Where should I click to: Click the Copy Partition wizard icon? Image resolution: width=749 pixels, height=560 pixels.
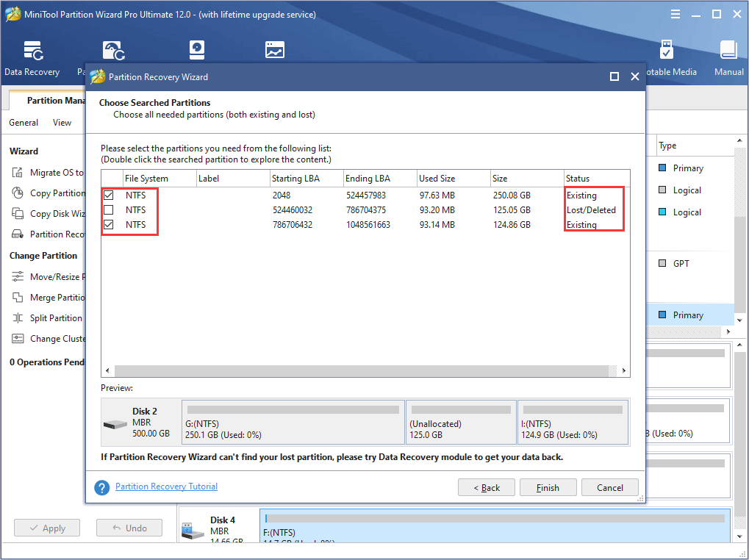point(17,193)
